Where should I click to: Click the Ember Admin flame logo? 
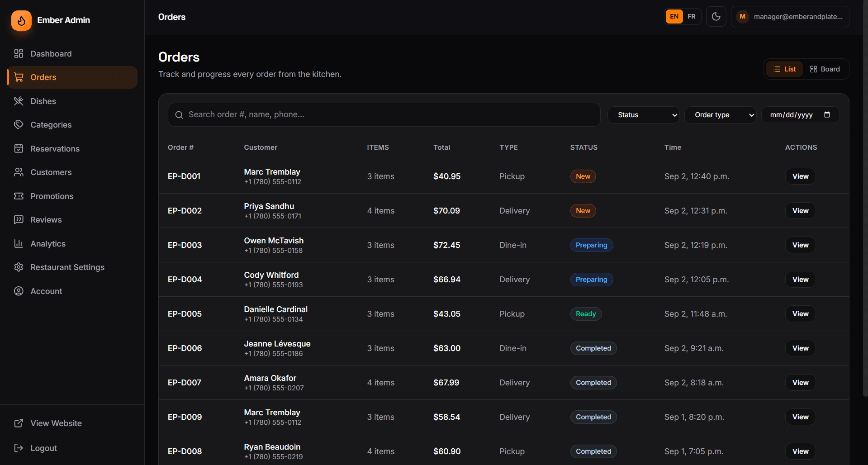21,20
